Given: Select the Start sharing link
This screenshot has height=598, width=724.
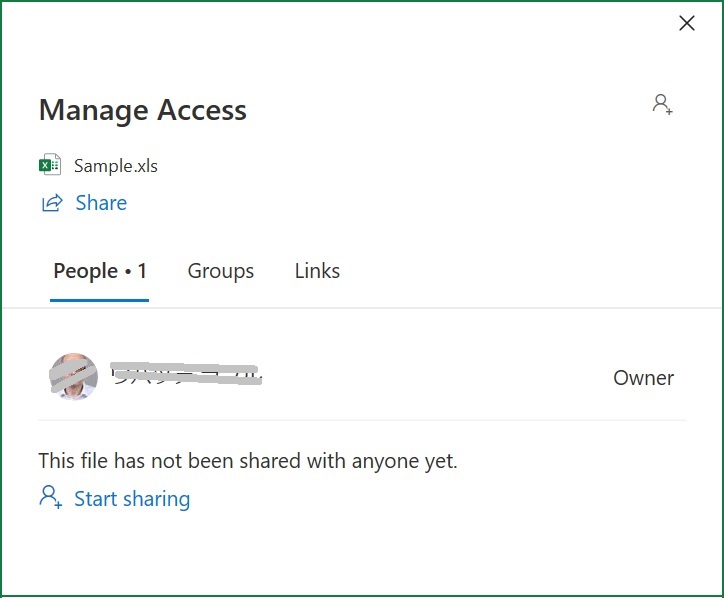Looking at the screenshot, I should [x=132, y=499].
